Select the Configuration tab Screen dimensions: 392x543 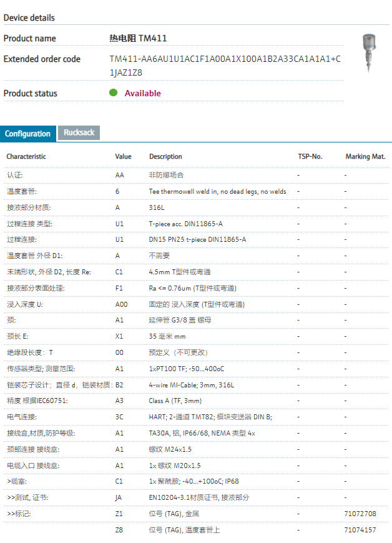point(28,133)
